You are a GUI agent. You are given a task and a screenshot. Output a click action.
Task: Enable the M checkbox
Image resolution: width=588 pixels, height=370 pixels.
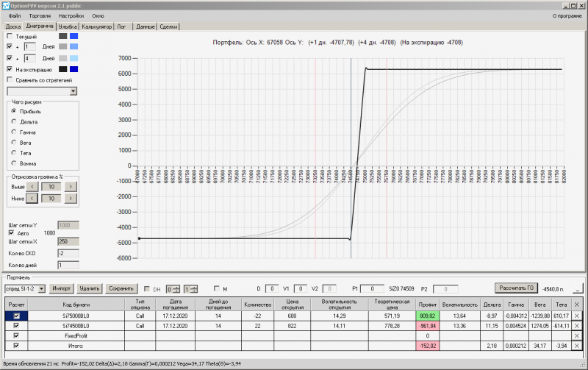coord(216,288)
